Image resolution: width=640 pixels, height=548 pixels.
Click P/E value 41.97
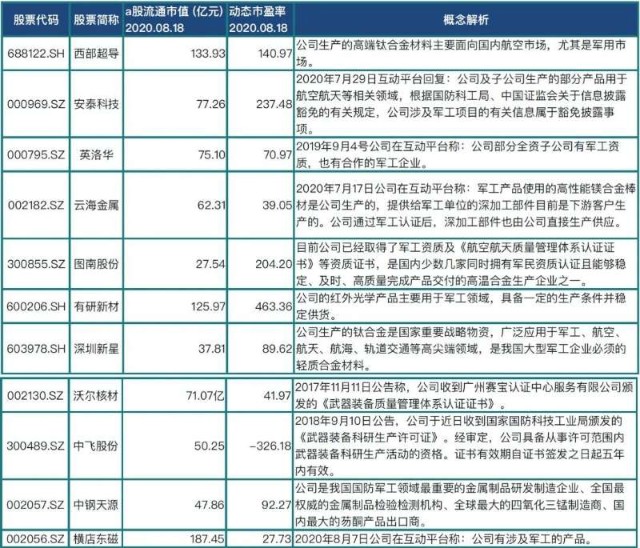278,395
